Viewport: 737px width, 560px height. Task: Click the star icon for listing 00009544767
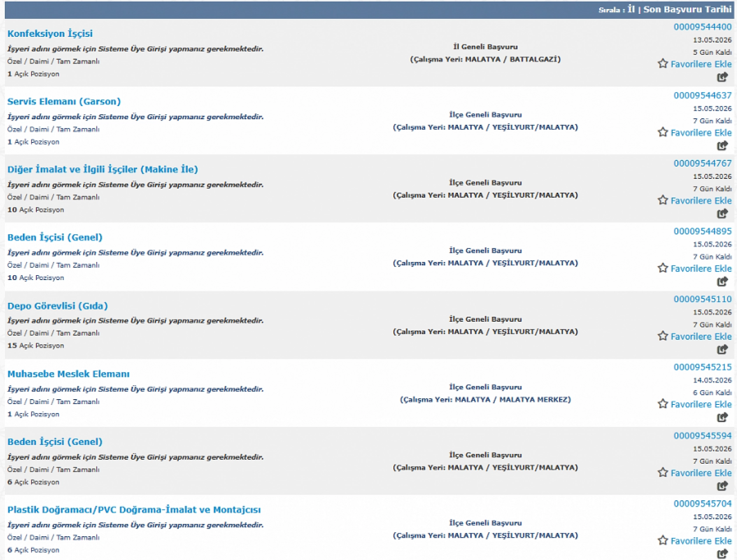point(663,200)
